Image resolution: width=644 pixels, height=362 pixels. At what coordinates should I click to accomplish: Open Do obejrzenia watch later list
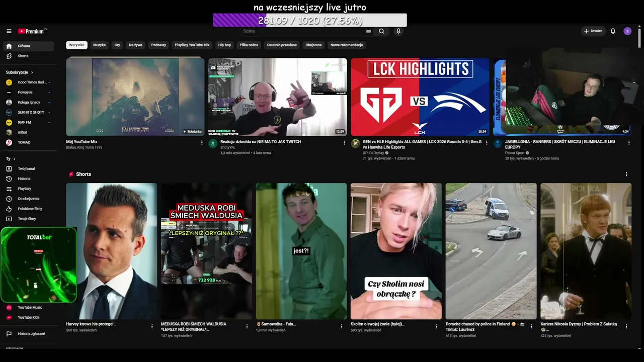[x=29, y=199]
